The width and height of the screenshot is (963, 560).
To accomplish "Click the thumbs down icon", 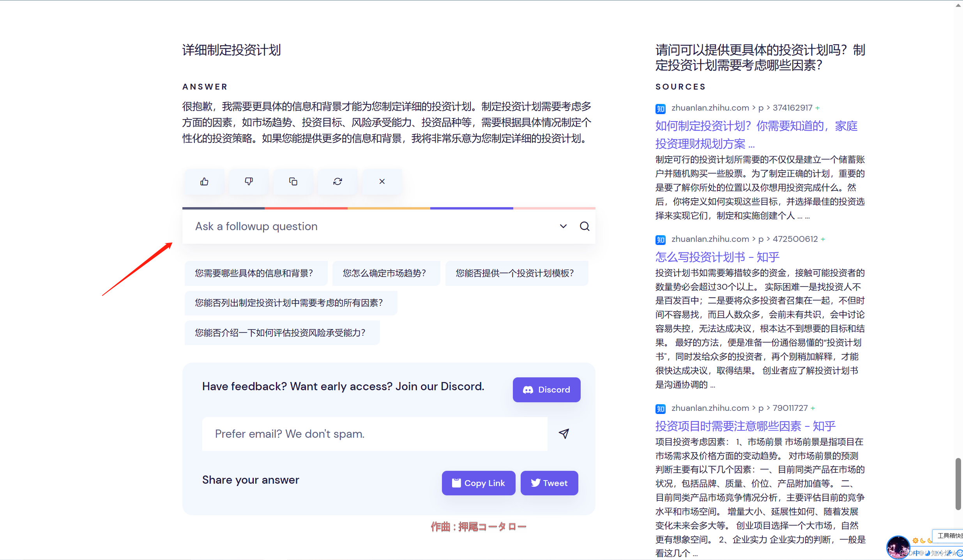I will (249, 181).
